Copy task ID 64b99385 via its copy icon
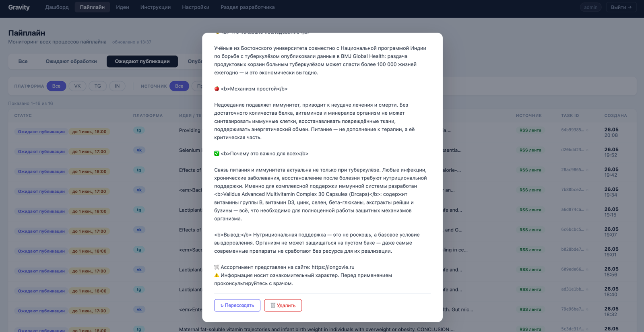Screen dimensions: 644x332 (587, 130)
